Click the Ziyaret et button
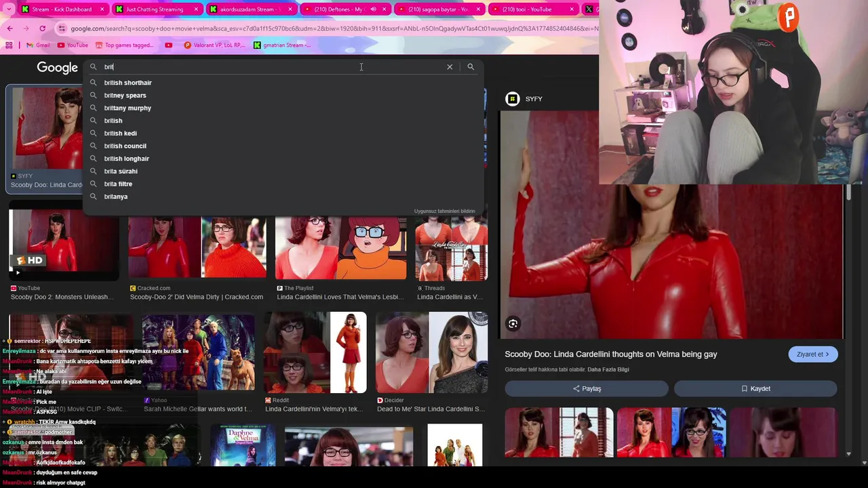868x488 pixels. tap(813, 354)
